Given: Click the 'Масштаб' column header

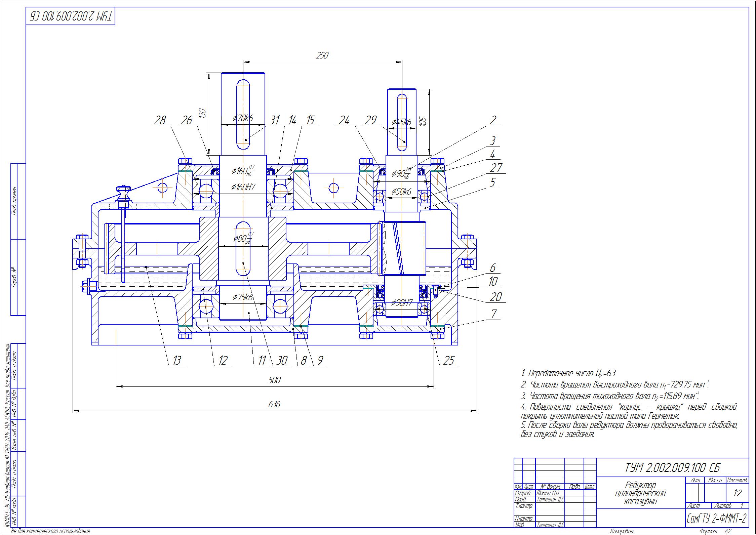Looking at the screenshot, I should pos(737,480).
